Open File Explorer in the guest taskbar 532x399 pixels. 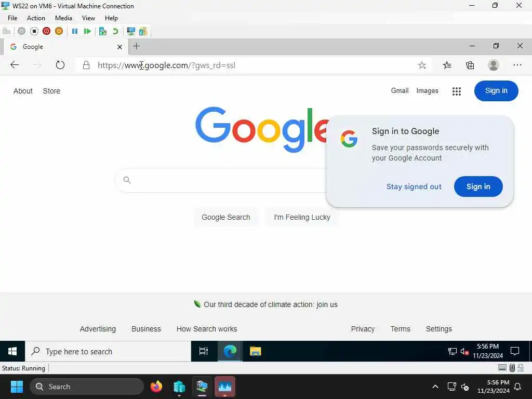pos(255,351)
